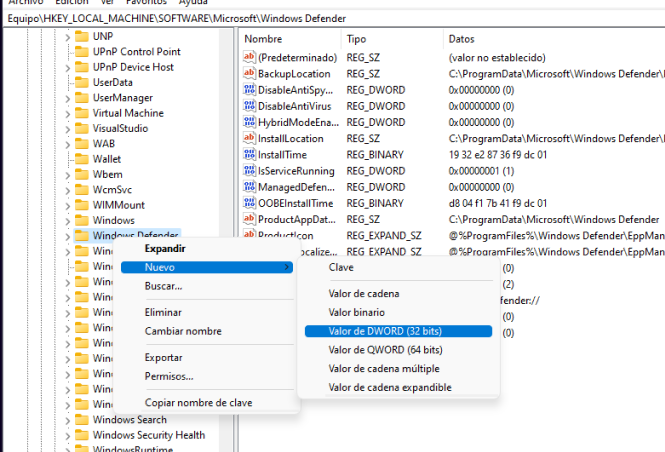Open the Favoritos menu
665x452 pixels.
[146, 2]
